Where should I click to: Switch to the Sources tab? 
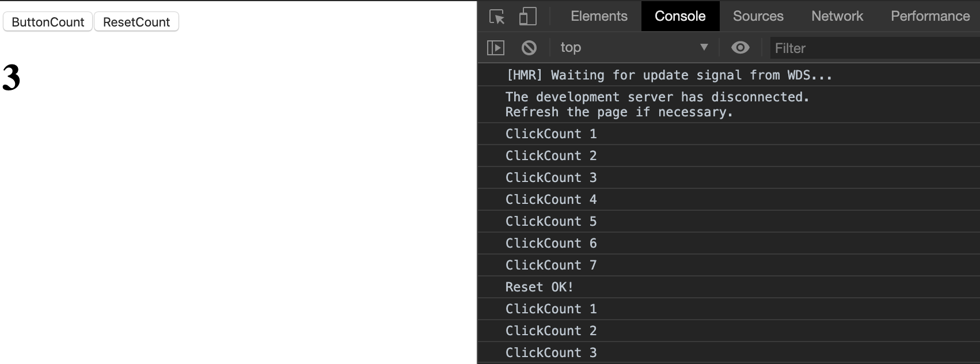[758, 16]
